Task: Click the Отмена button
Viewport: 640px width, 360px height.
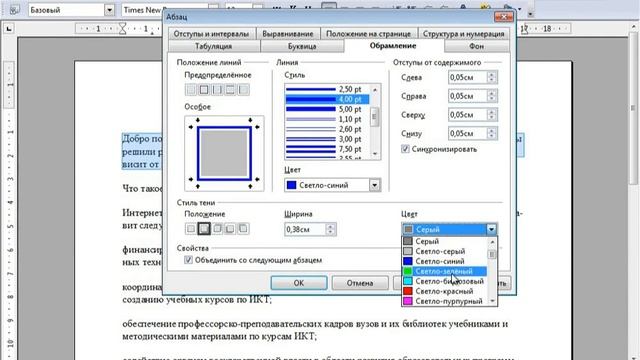Action: click(360, 283)
